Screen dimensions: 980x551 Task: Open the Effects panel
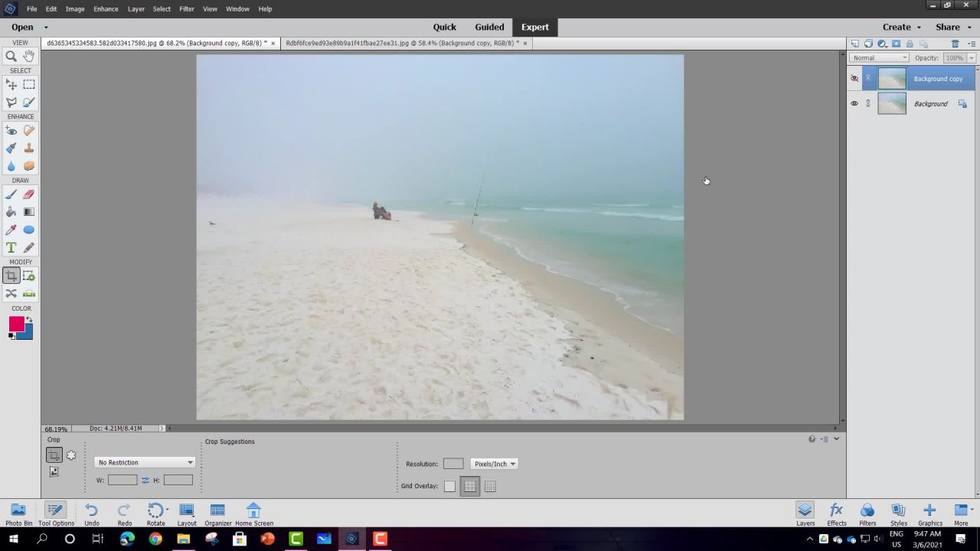(836, 514)
